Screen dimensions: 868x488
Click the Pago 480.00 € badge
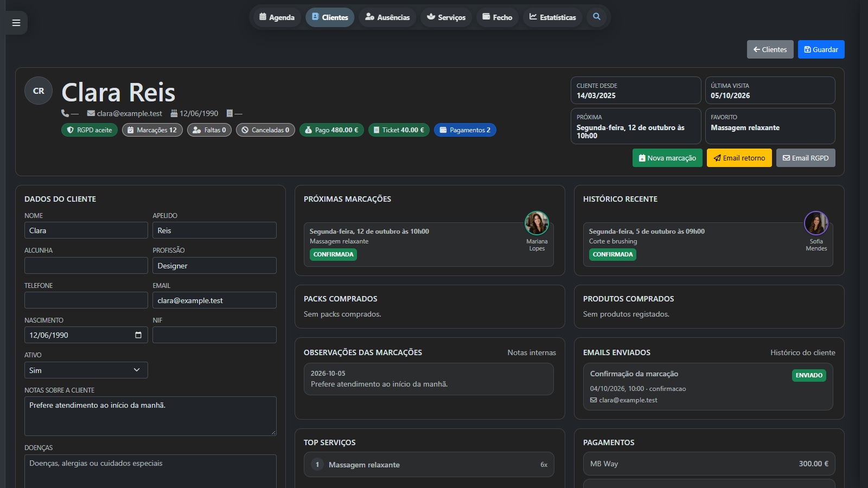coord(331,130)
